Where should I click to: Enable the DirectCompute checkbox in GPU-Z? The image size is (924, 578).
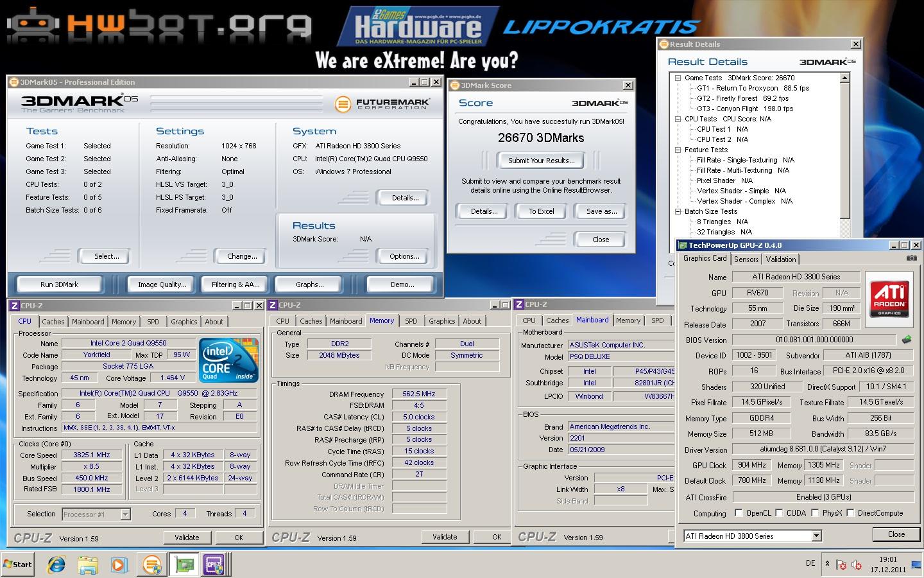[850, 512]
